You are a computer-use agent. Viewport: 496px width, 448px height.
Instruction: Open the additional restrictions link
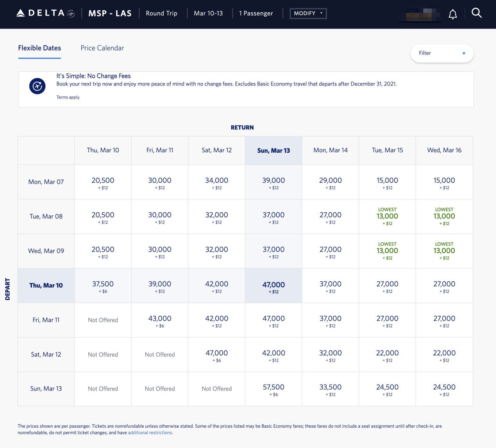click(150, 433)
